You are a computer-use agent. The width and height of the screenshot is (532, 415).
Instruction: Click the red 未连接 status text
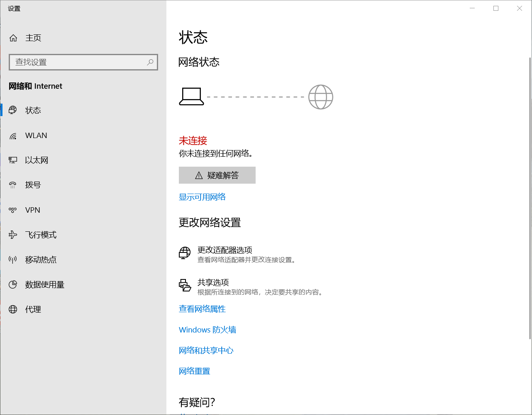pos(193,141)
